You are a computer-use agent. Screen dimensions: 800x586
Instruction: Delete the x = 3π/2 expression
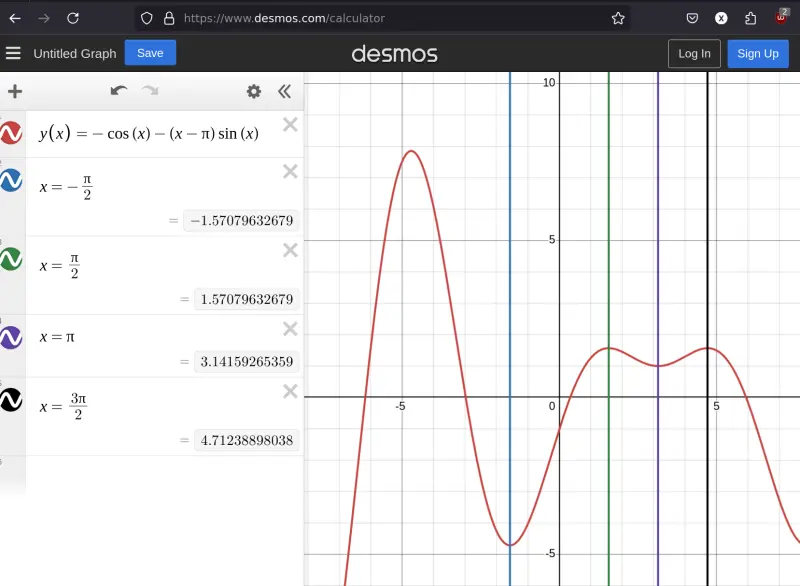pos(290,391)
